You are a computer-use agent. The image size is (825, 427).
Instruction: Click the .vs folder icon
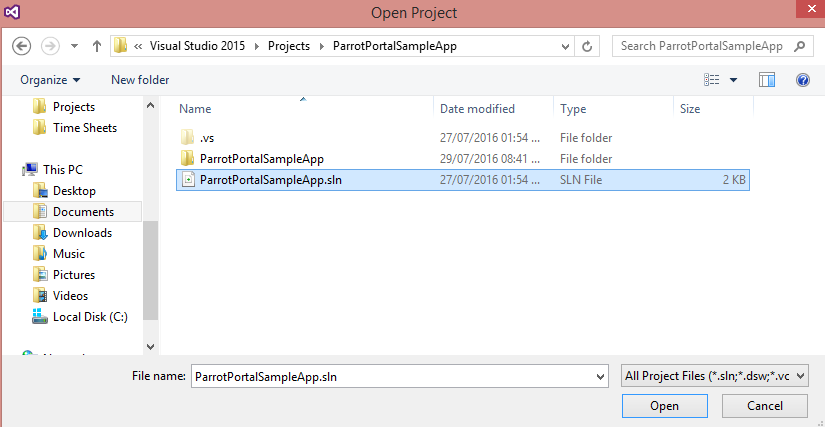[188, 138]
